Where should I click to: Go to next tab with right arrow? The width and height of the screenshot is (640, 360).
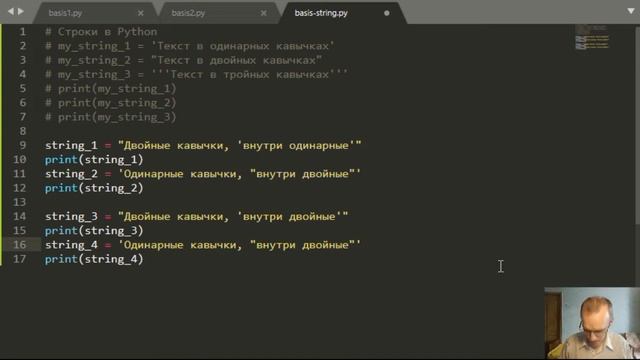[x=20, y=11]
